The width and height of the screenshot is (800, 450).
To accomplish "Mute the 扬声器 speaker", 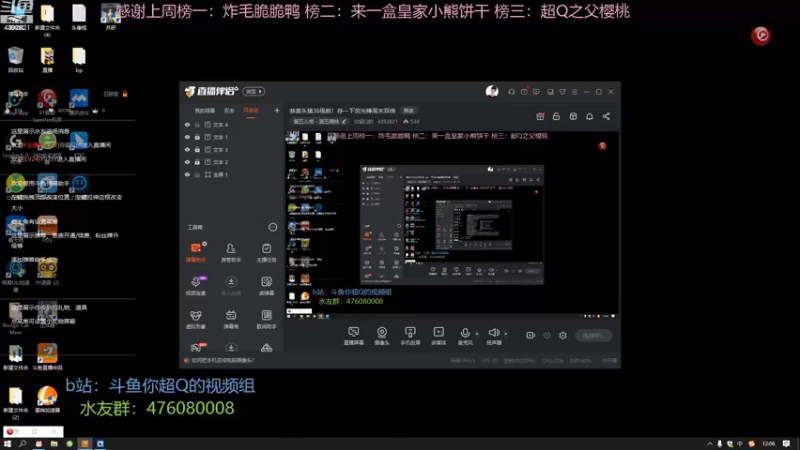I will coord(493,333).
